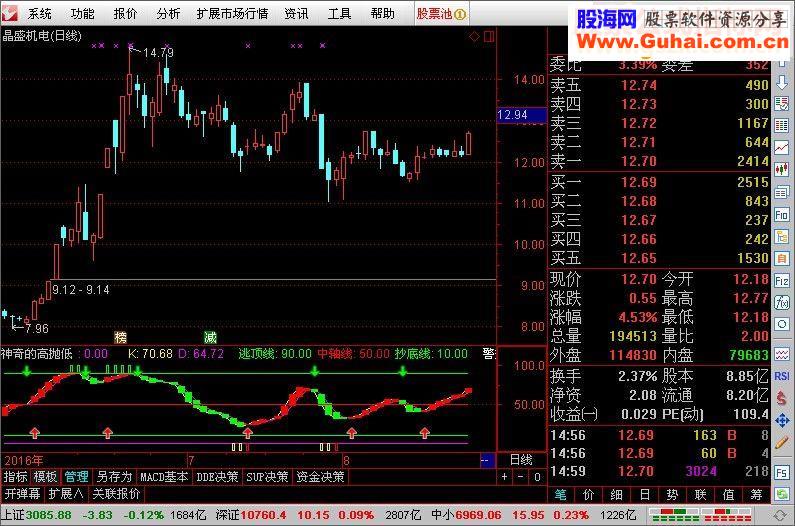Select the 联 tab in tick panel
Viewport: 795px width, 526px height.
[701, 494]
